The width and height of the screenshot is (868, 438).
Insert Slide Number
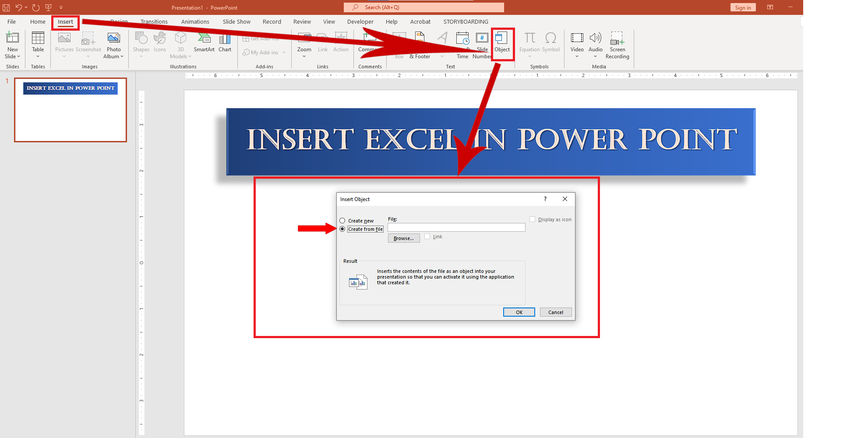pos(482,45)
